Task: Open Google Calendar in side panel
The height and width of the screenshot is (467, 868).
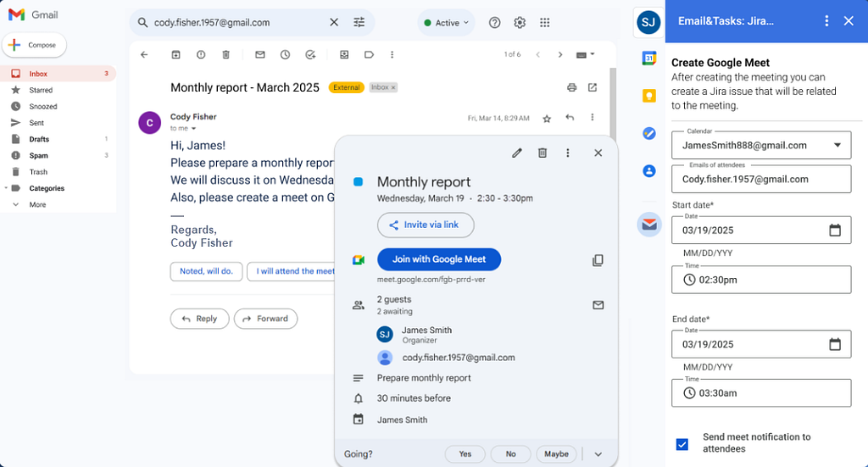Action: click(648, 58)
